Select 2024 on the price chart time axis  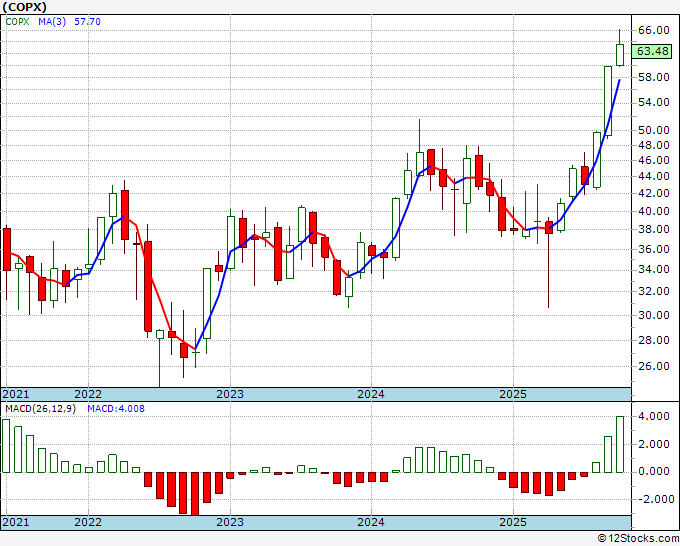point(371,394)
